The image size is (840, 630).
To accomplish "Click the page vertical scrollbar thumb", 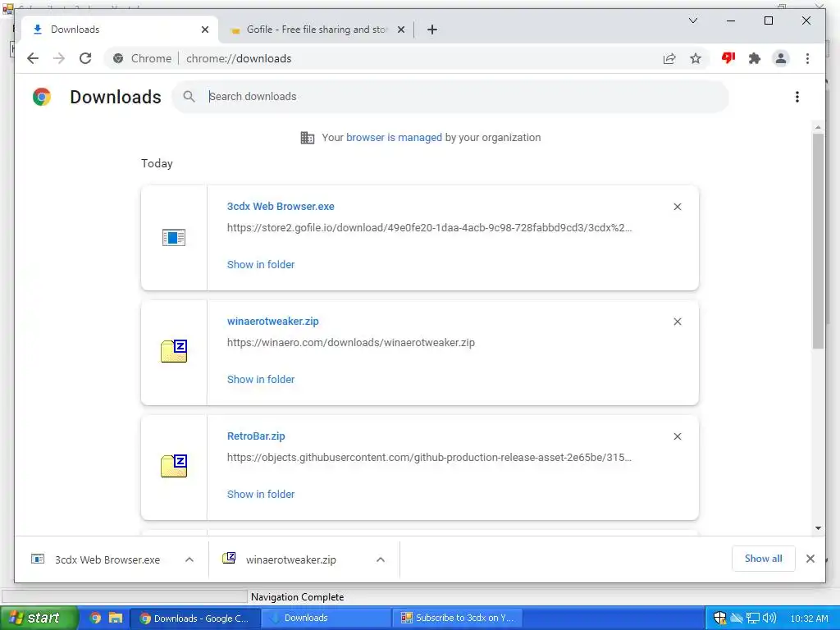I will click(x=818, y=241).
